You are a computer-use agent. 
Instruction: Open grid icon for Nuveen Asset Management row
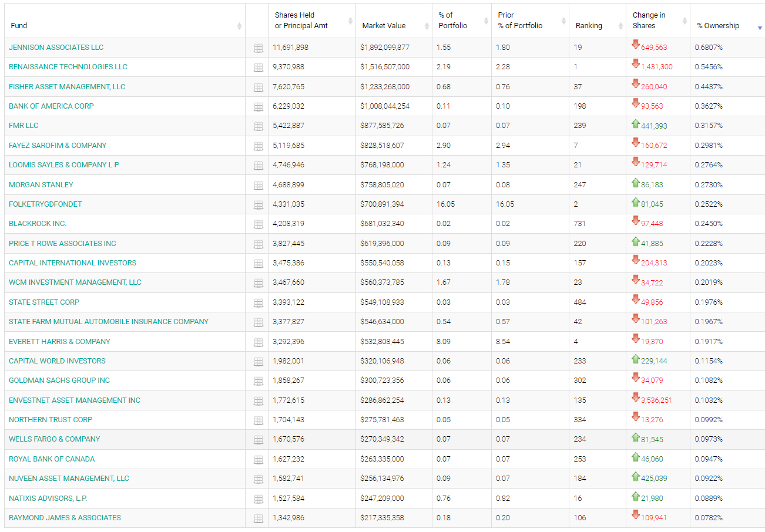[x=259, y=479]
